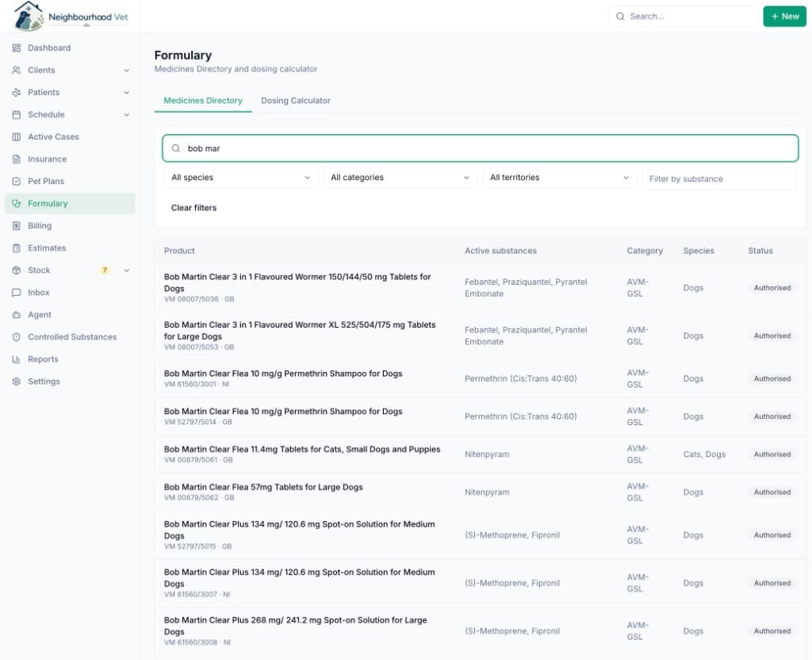
Task: Click the Stock badge showing 7
Action: 105,271
